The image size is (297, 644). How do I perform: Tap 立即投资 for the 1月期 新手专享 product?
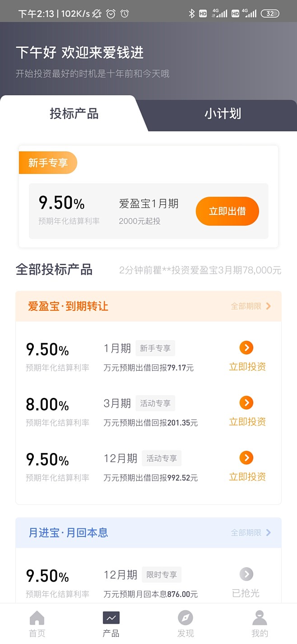pyautogui.click(x=247, y=367)
